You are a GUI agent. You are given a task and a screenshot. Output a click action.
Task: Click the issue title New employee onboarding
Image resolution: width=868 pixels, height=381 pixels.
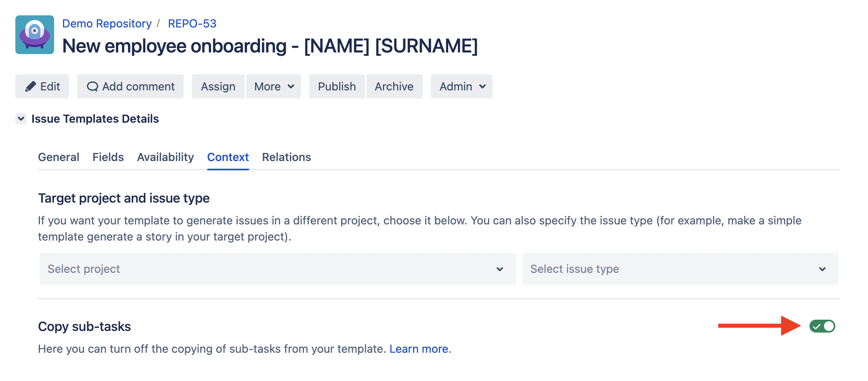pos(270,46)
